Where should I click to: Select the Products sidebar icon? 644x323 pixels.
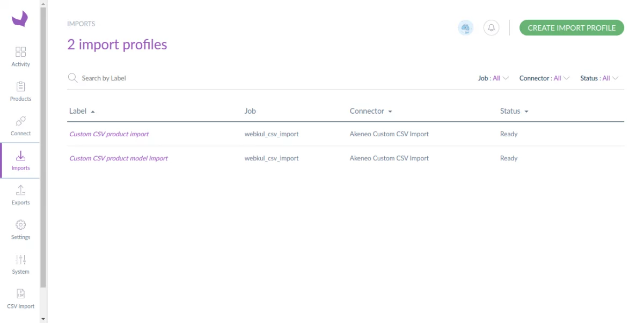[20, 91]
